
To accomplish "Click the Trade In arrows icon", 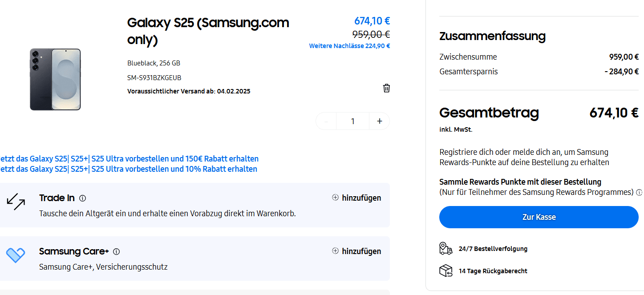I will (x=16, y=202).
